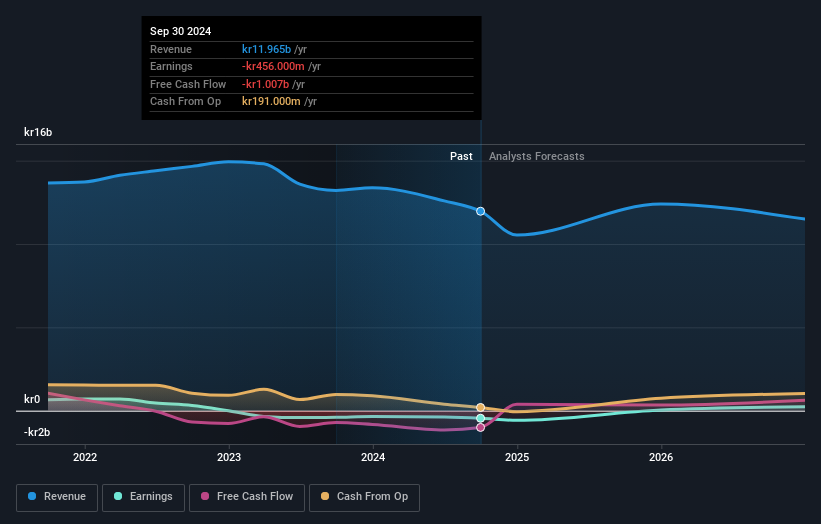Click the kr191.000m cash from op value

(271, 102)
